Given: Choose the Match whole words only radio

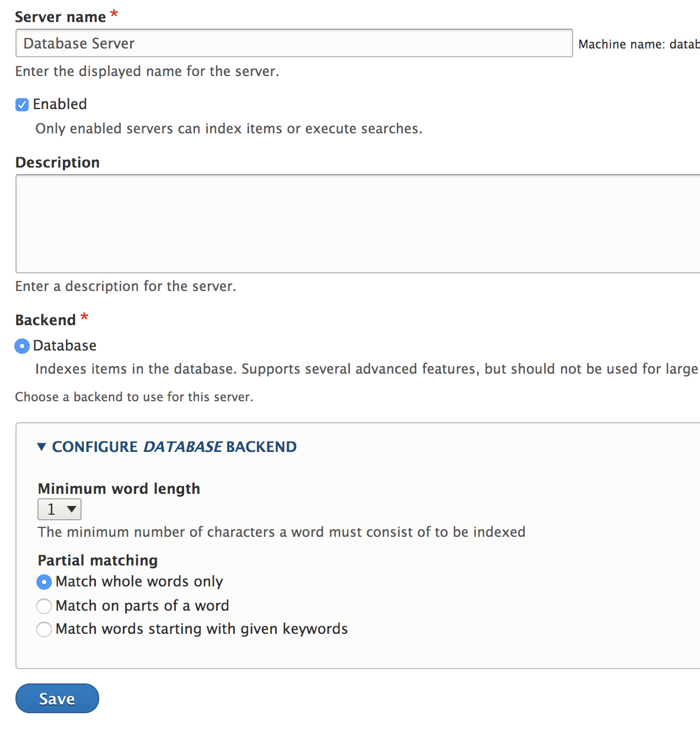Looking at the screenshot, I should pyautogui.click(x=44, y=582).
